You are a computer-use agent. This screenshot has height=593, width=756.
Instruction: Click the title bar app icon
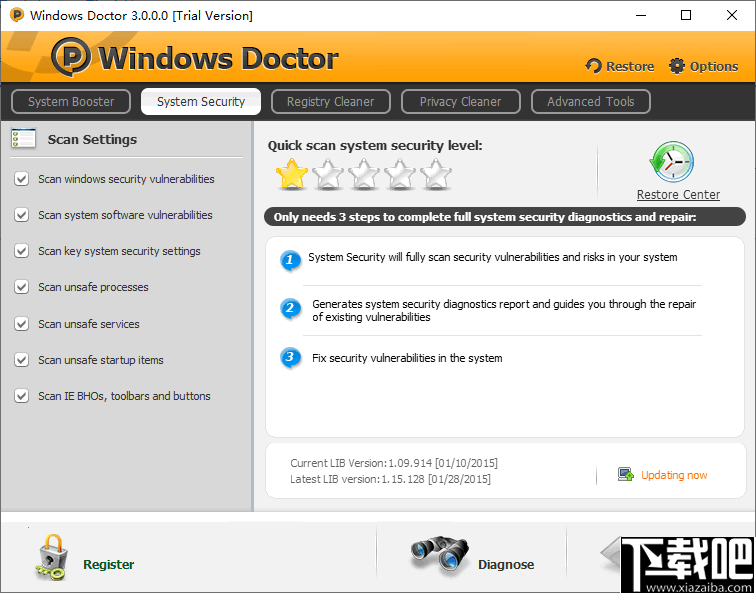click(x=17, y=15)
